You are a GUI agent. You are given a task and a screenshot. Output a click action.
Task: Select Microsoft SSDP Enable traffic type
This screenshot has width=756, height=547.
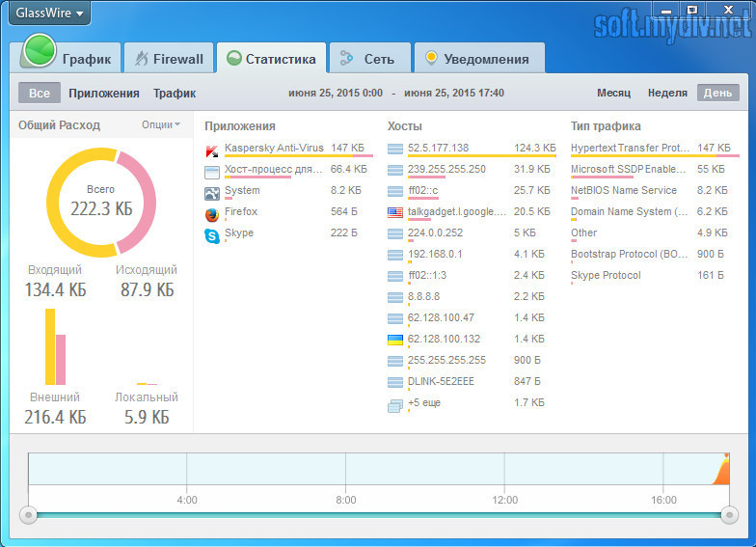655,171
